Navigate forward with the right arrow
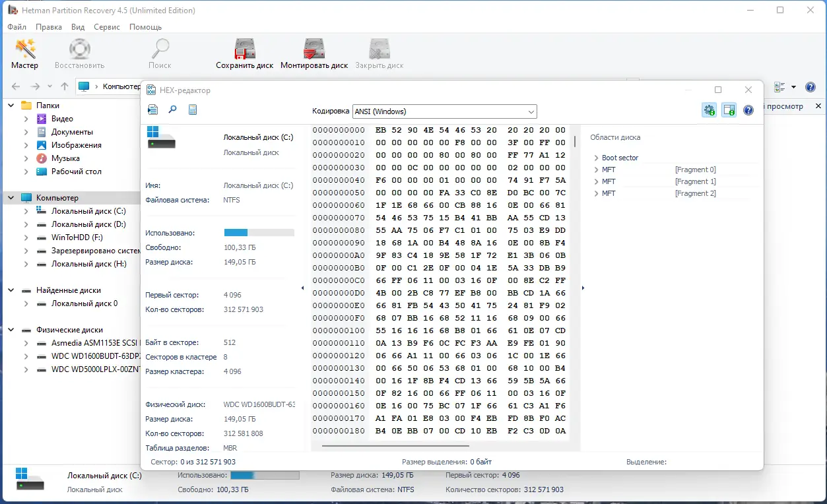 [36, 86]
